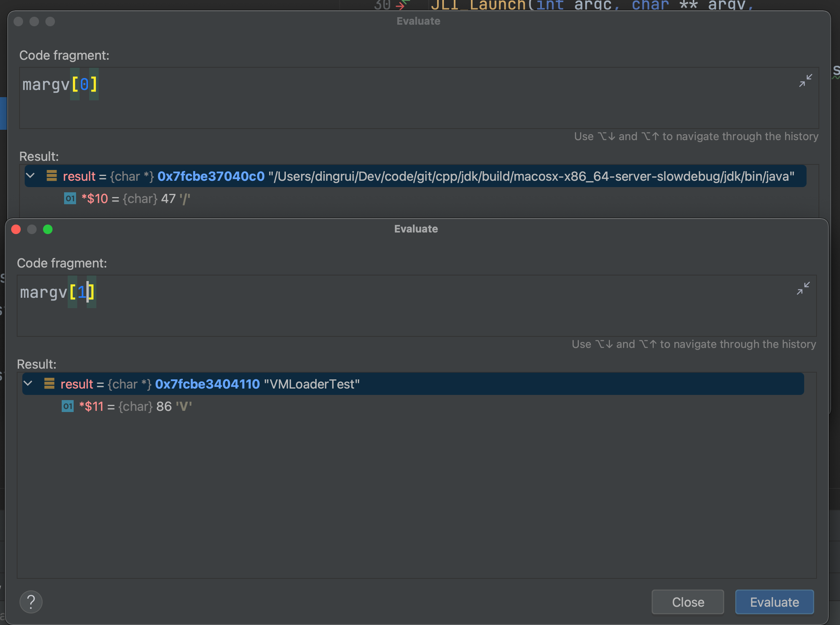Select the *$11 = {char} 86 'V' row

(x=127, y=406)
